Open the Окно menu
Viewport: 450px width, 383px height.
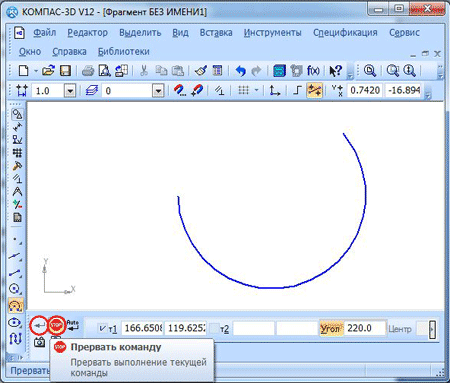coord(30,52)
